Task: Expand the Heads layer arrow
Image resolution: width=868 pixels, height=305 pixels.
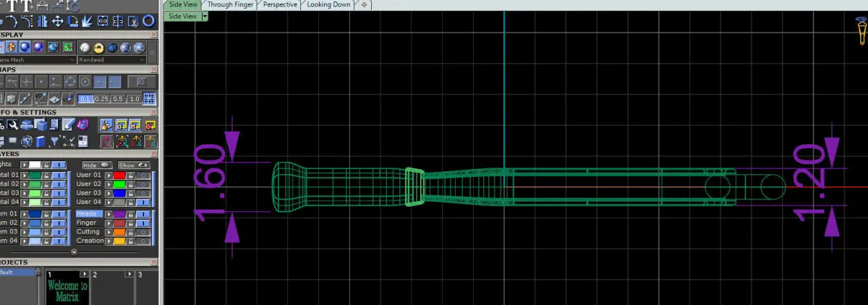Action: (x=109, y=214)
